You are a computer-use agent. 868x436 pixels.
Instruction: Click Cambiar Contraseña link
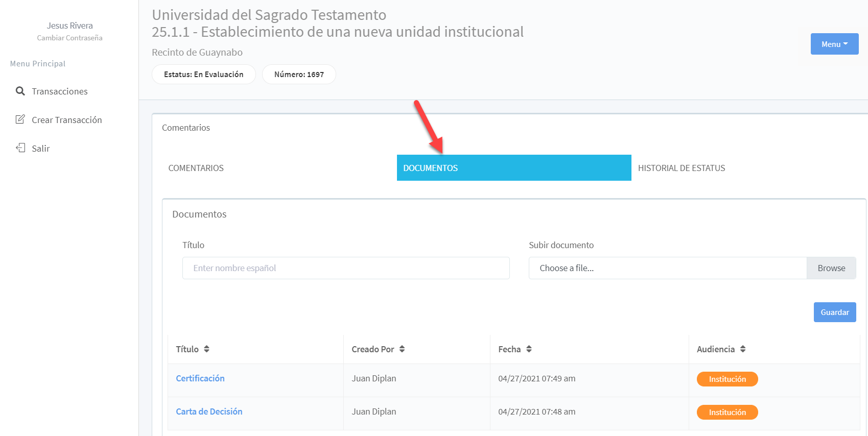click(69, 38)
